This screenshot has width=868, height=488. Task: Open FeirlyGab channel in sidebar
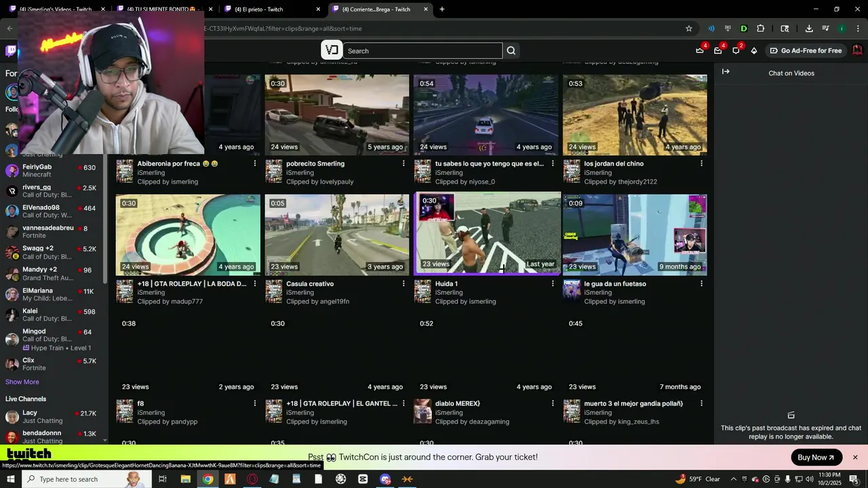(x=53, y=171)
